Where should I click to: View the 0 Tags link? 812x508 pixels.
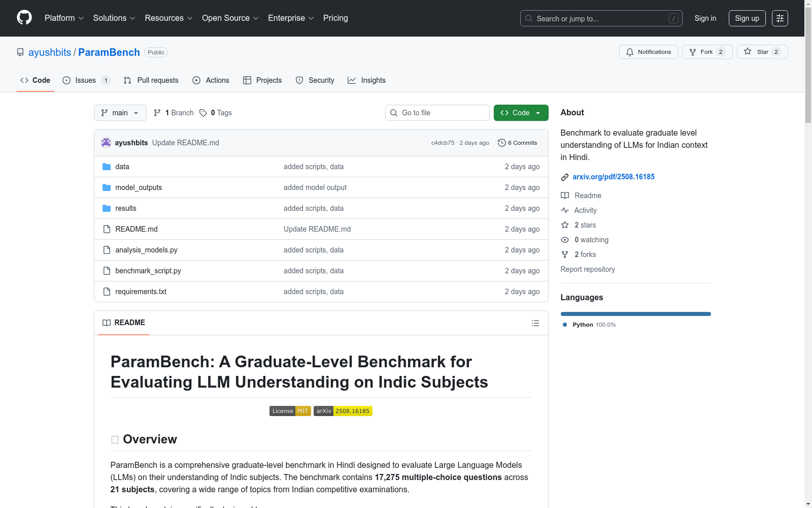[x=216, y=113]
